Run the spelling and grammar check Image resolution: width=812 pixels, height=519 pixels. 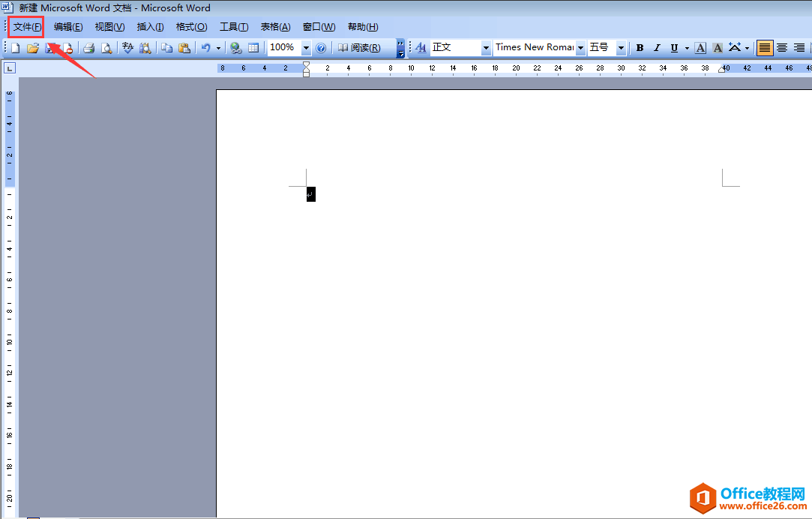coord(127,48)
